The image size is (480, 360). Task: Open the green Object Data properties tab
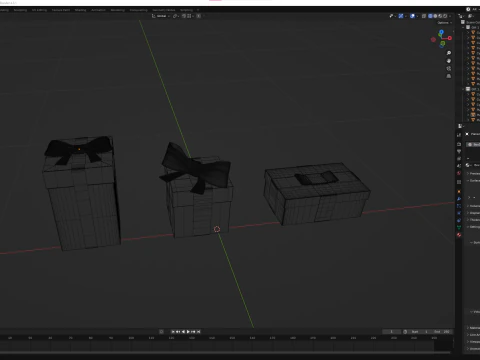point(459,227)
